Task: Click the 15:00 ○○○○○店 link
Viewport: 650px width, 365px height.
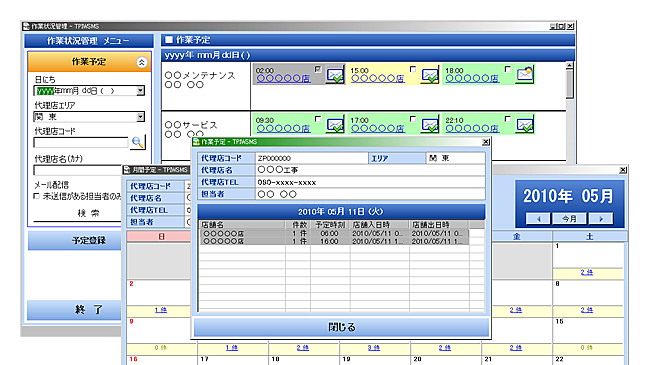Action: (378, 78)
